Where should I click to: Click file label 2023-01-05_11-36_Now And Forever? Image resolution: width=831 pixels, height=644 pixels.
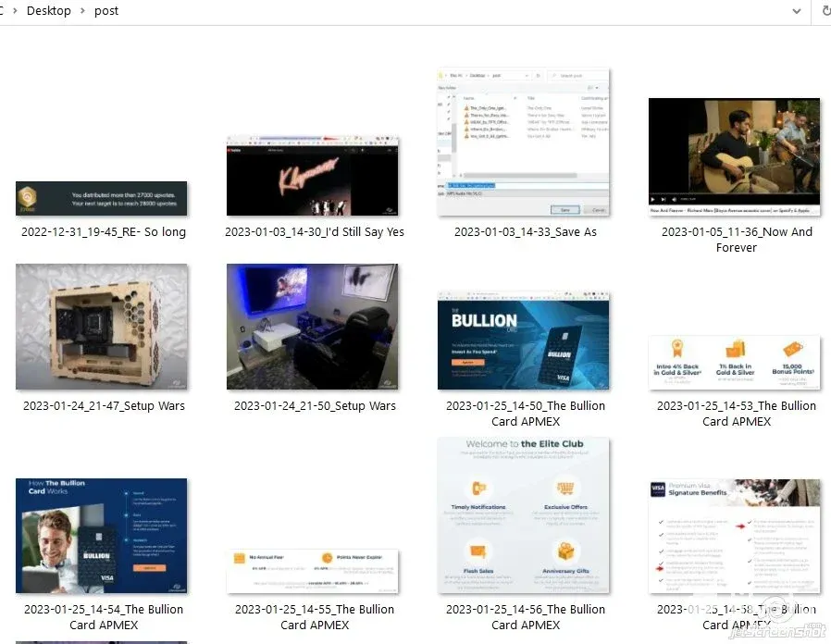737,240
